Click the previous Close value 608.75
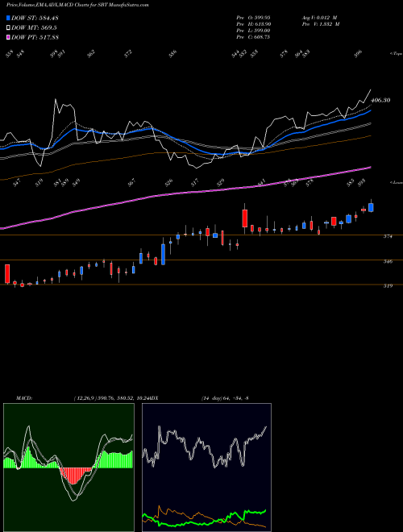This screenshot has width=403, height=532. coord(260,37)
